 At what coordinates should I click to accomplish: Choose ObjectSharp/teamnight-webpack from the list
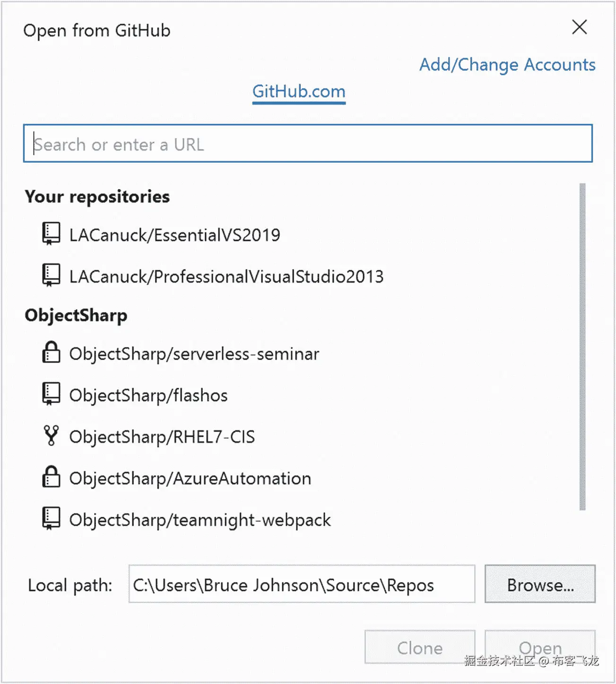click(200, 520)
